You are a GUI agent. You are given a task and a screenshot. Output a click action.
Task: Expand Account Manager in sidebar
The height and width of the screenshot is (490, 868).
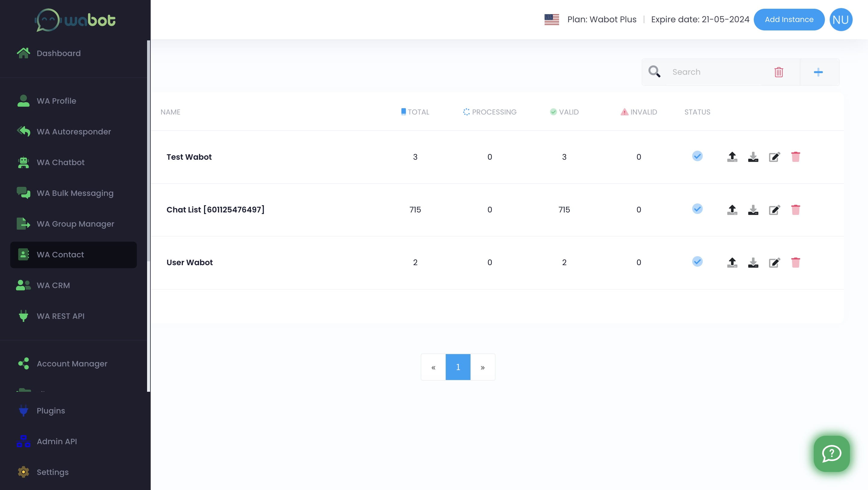click(x=72, y=364)
